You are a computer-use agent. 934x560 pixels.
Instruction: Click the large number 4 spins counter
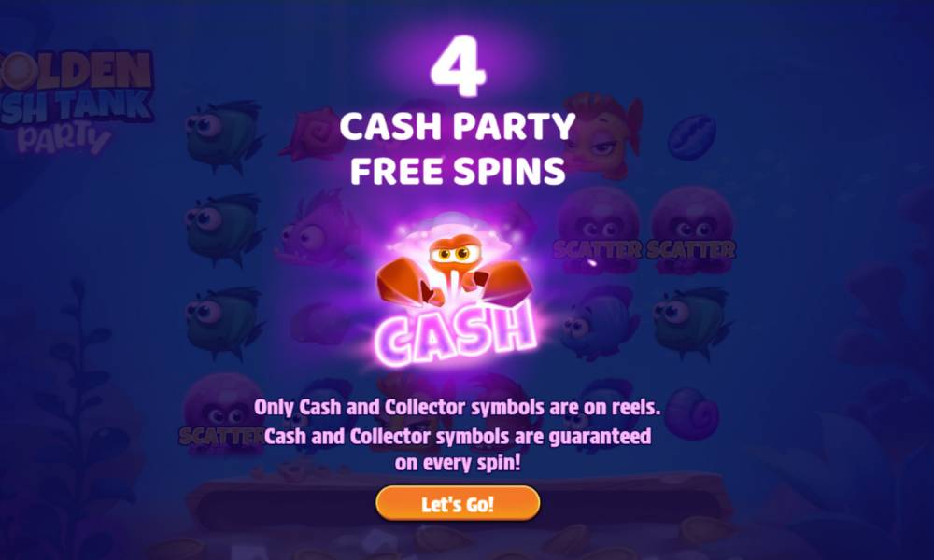(x=458, y=66)
